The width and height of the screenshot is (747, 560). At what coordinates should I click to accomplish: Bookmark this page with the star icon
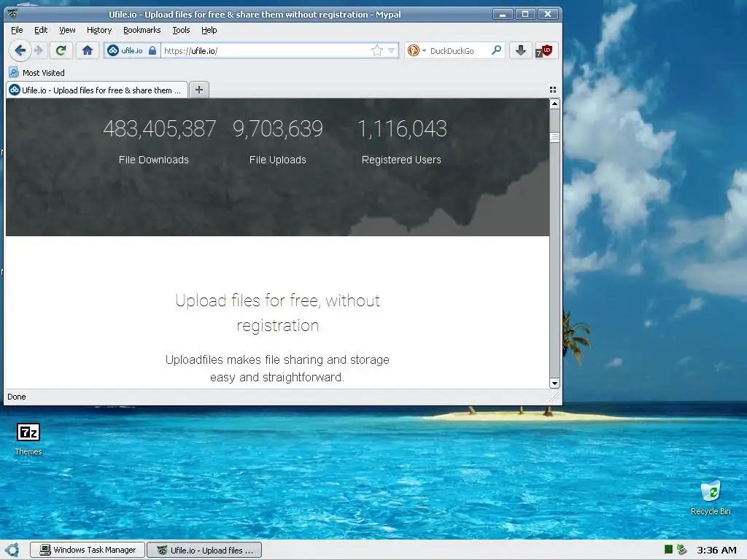[x=377, y=50]
